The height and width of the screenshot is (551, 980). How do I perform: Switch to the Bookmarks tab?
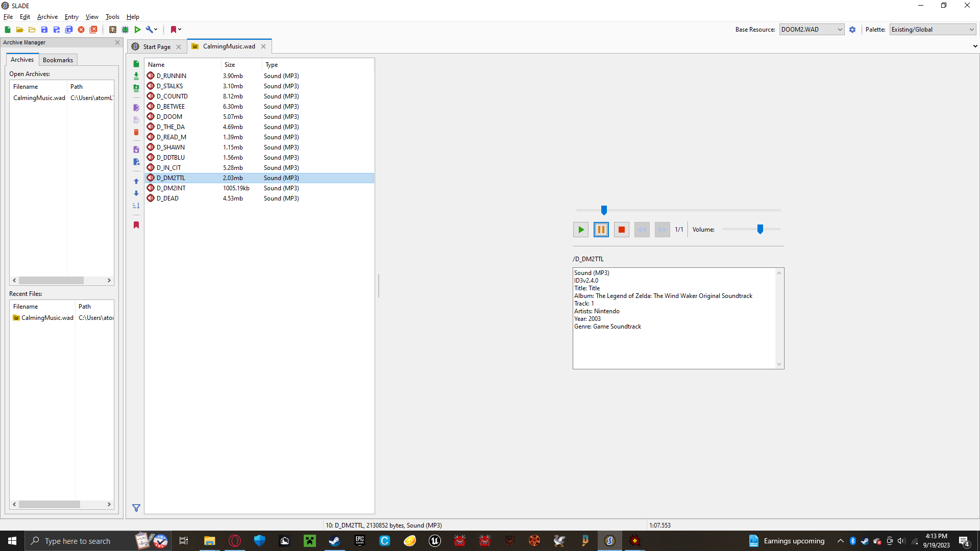pos(58,60)
